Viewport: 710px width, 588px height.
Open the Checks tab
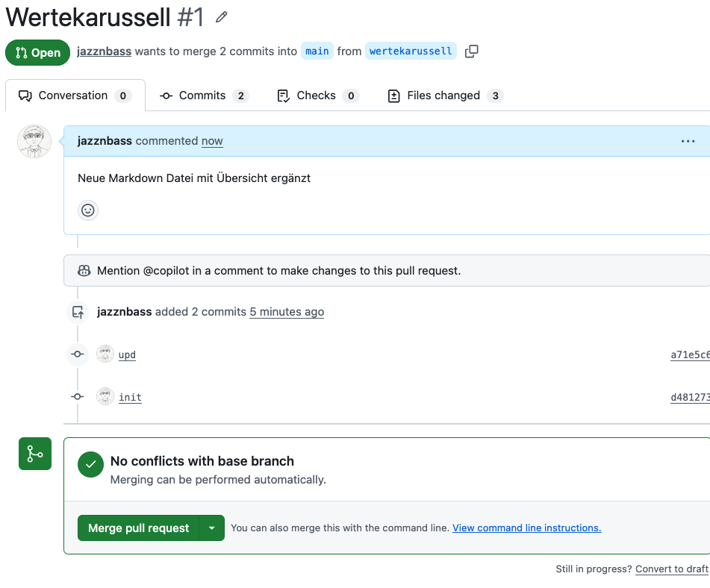tap(317, 96)
